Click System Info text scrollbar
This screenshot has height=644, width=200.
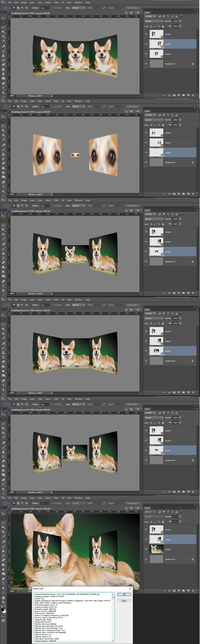click(113, 617)
